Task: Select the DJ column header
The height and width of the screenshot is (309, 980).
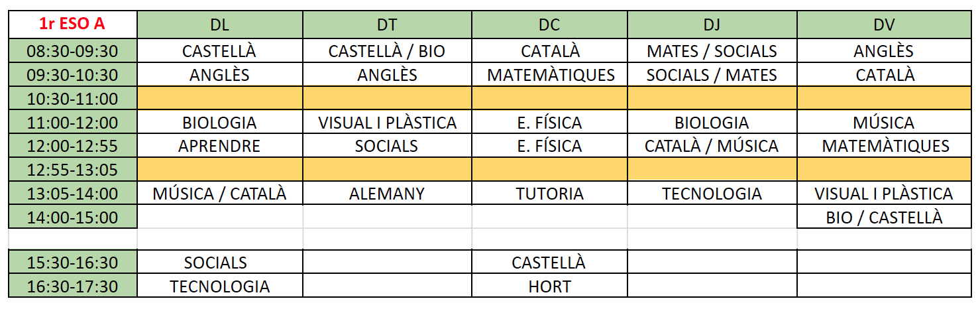Action: [712, 25]
